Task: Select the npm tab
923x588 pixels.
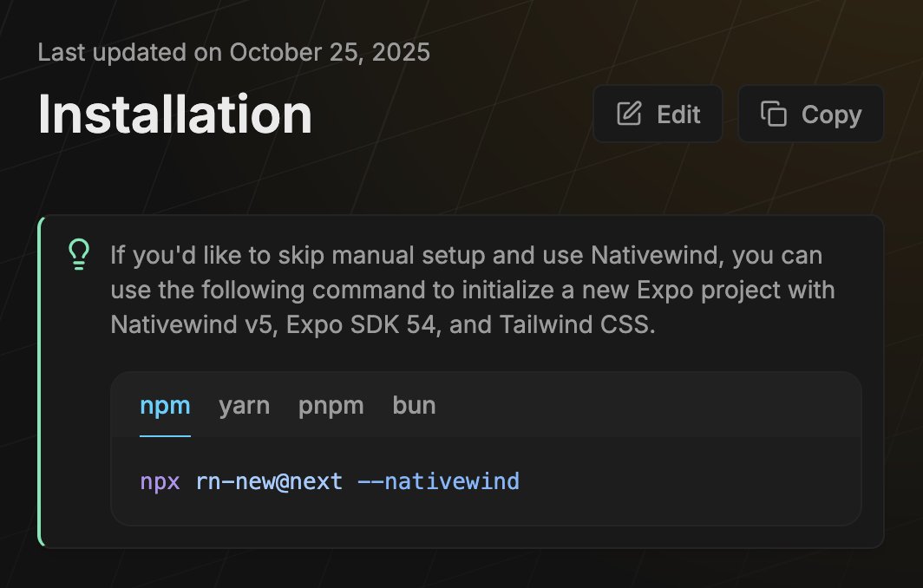Action: [x=165, y=406]
